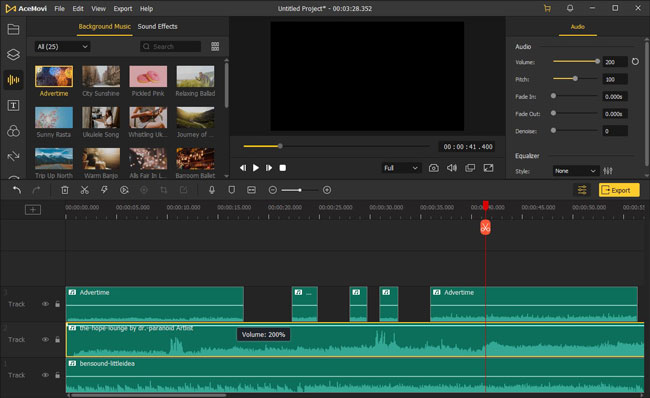This screenshot has width=650, height=398.
Task: Click the detach preview window icon
Action: [x=470, y=168]
